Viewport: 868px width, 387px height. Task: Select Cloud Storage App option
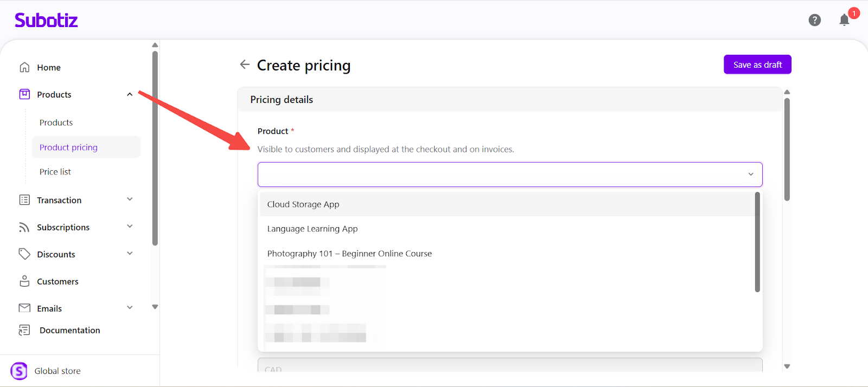point(303,204)
